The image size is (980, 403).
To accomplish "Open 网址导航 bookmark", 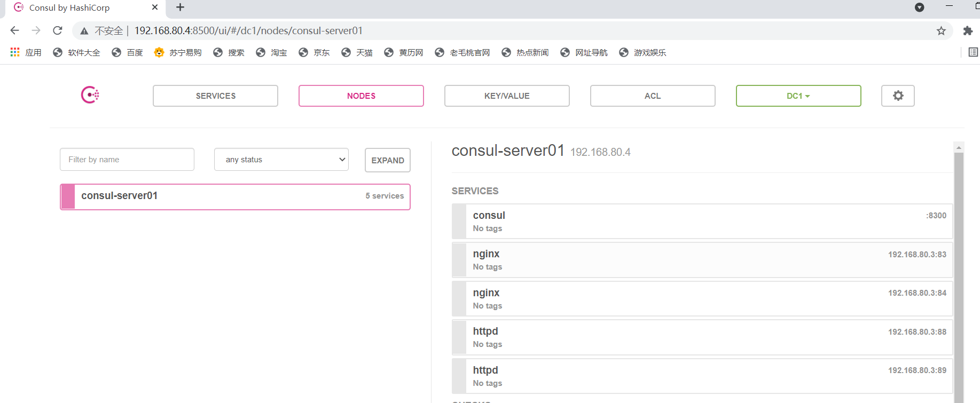I will 584,52.
